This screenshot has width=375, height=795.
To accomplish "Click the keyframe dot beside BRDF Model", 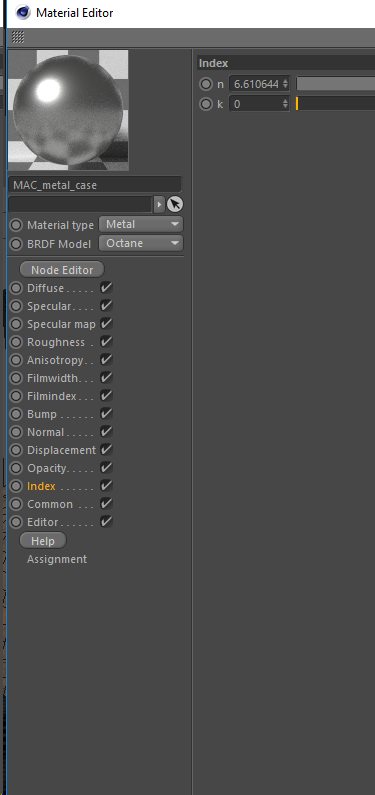I will click(x=17, y=244).
